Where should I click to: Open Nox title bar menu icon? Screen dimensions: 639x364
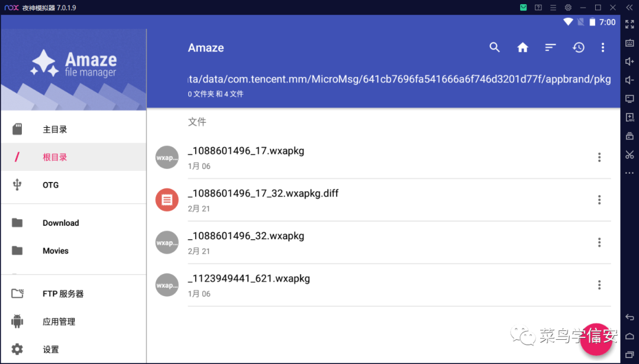click(553, 7)
